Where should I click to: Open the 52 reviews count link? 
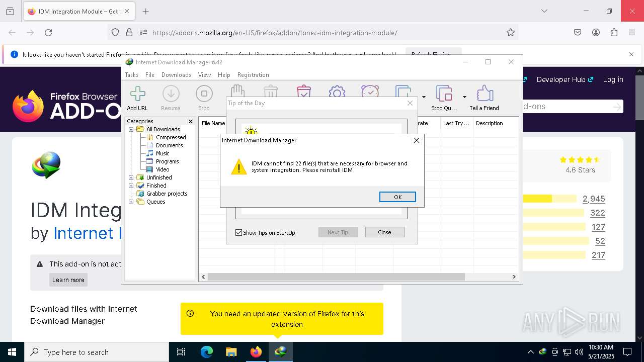coord(600,241)
